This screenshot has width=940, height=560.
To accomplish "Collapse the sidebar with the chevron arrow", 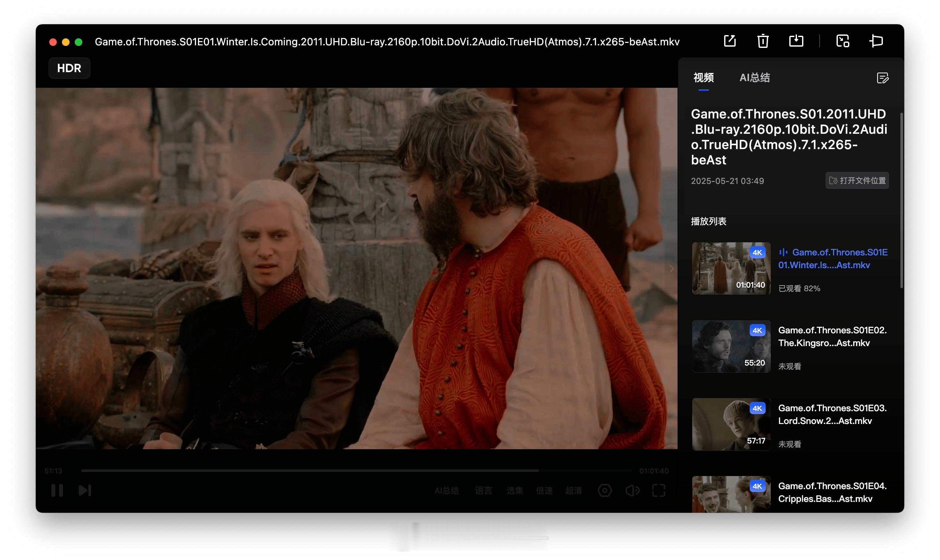I will coord(671,269).
